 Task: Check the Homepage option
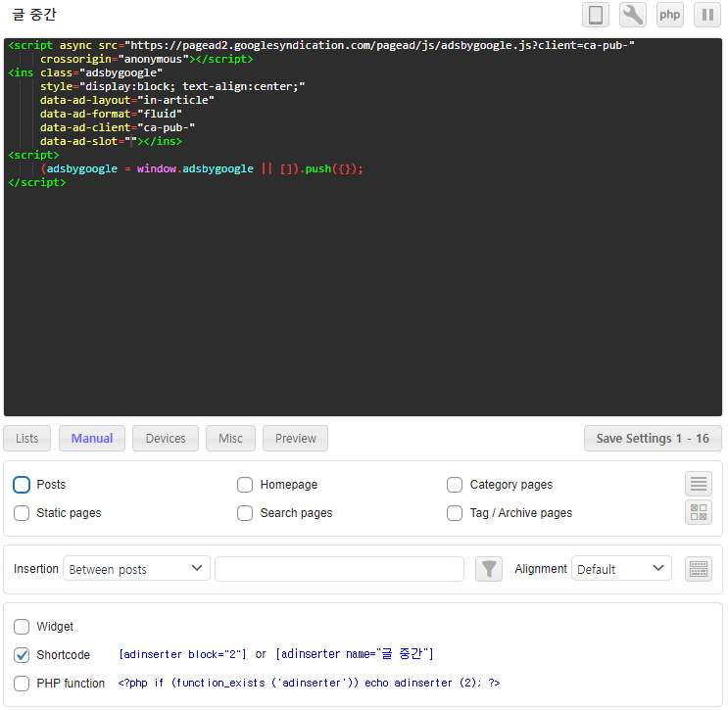click(x=245, y=485)
